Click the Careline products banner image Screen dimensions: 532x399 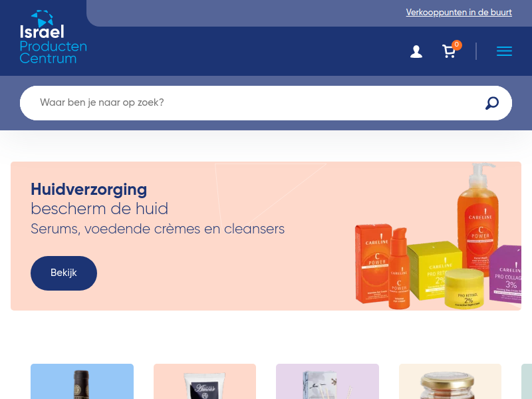(438, 237)
